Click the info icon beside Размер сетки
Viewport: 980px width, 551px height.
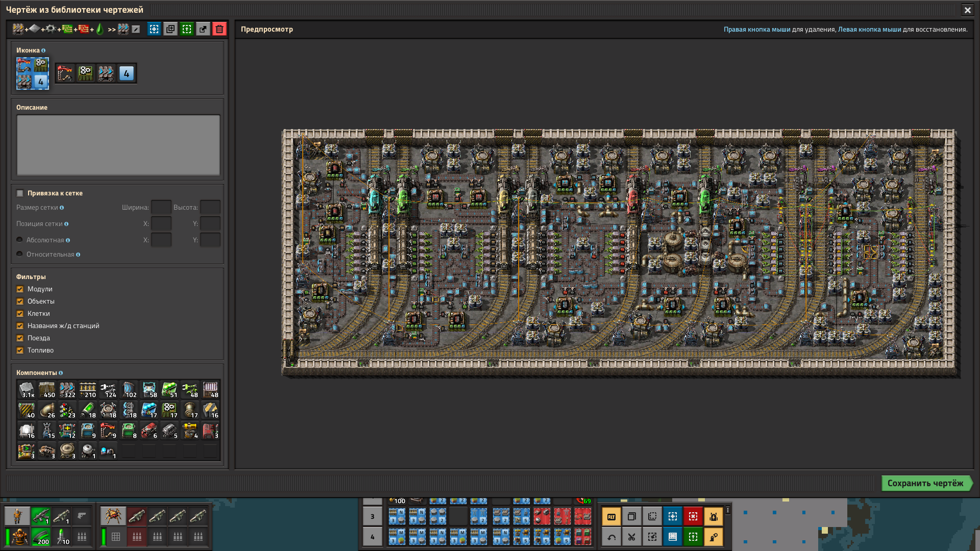62,208
